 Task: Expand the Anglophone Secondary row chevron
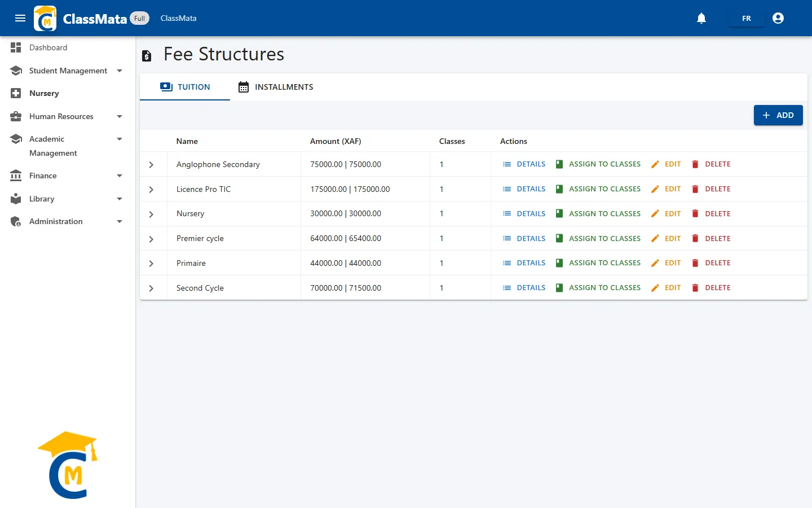click(x=151, y=165)
